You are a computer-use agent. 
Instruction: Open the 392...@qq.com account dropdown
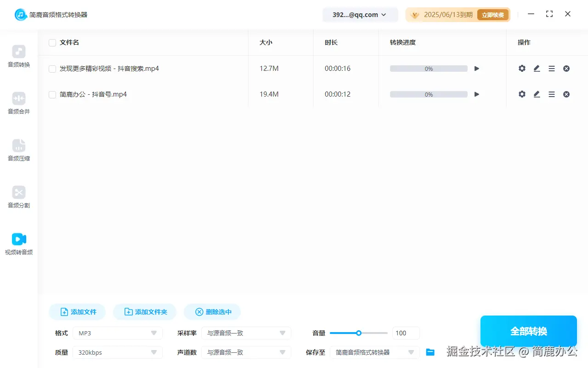pos(360,15)
